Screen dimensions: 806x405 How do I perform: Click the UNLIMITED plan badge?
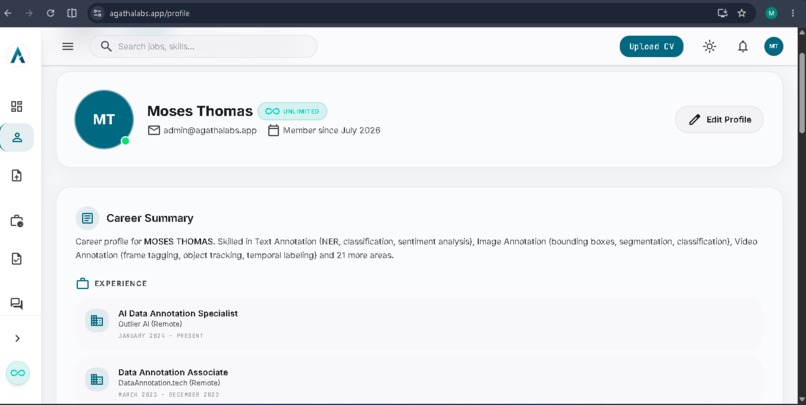click(292, 111)
